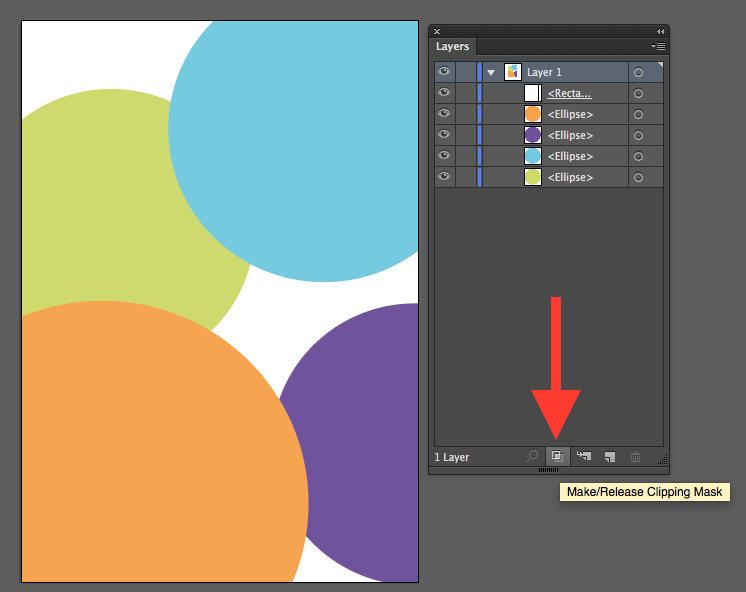This screenshot has width=746, height=592.
Task: Select the Layers tab
Action: [x=452, y=47]
